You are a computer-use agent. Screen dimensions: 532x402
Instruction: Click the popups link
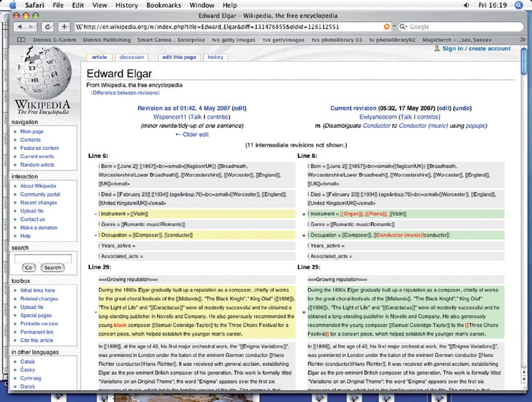click(475, 126)
